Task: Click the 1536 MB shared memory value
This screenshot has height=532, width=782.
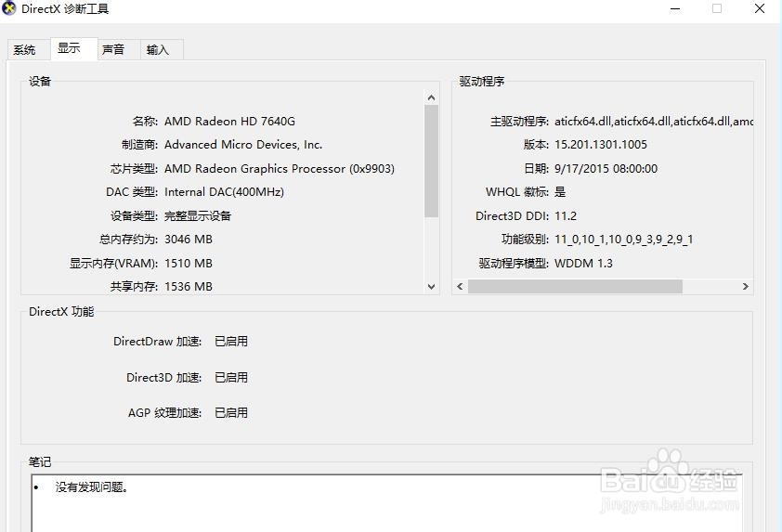Action: tap(189, 287)
